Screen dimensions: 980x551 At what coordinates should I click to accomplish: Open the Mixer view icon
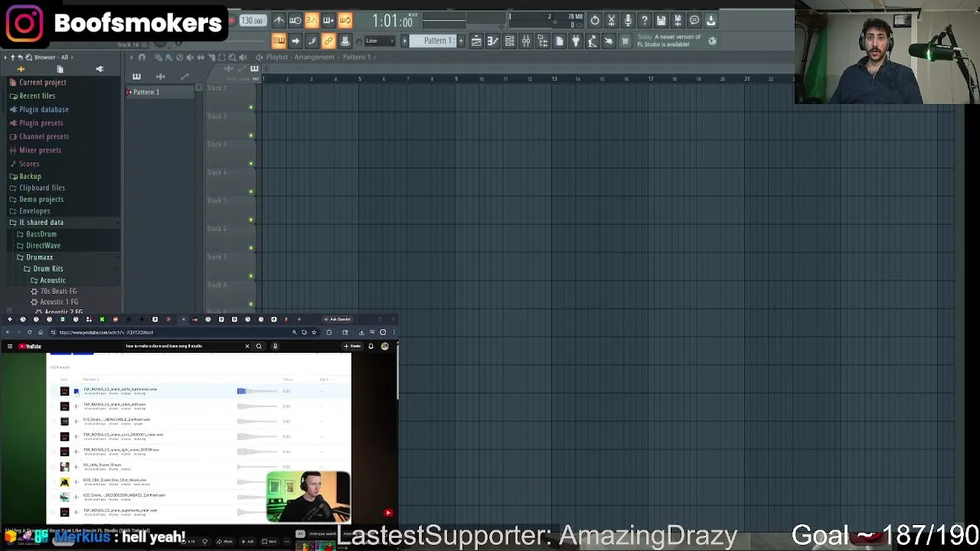tap(526, 41)
